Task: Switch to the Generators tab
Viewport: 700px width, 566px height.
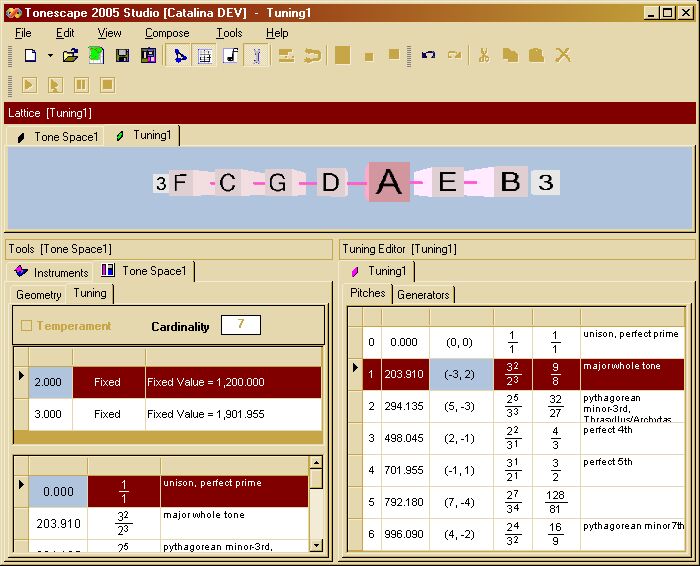Action: coord(423,295)
